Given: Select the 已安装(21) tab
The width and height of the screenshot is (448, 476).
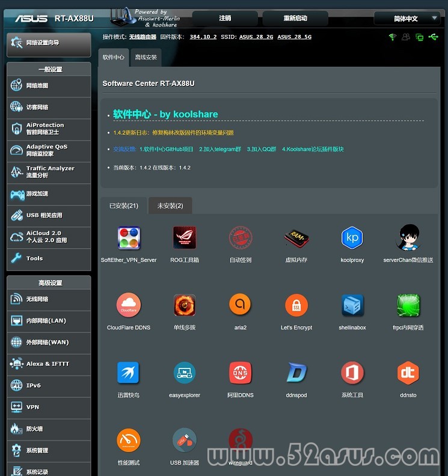Looking at the screenshot, I should [124, 206].
